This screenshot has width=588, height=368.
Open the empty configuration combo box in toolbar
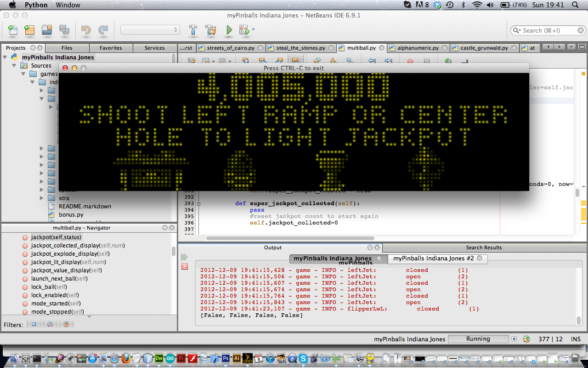coord(150,30)
